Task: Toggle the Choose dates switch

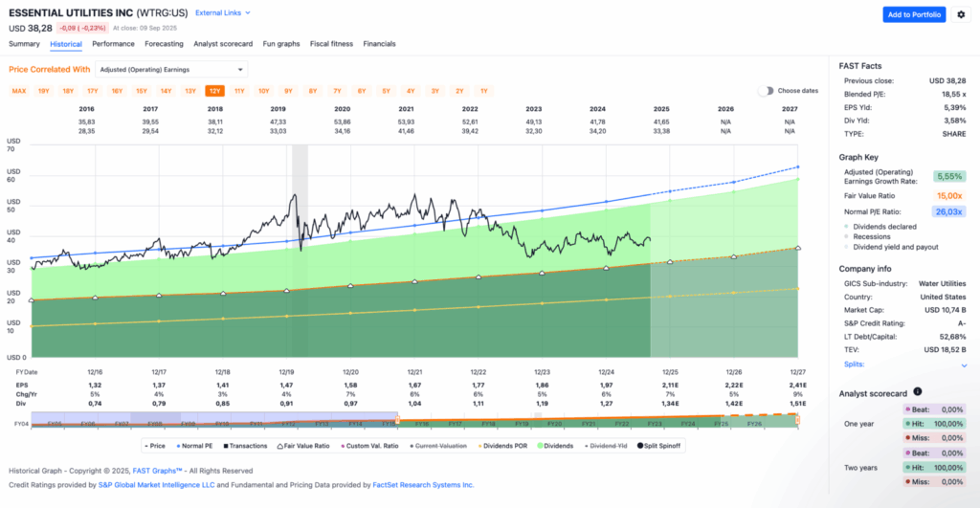Action: click(766, 91)
